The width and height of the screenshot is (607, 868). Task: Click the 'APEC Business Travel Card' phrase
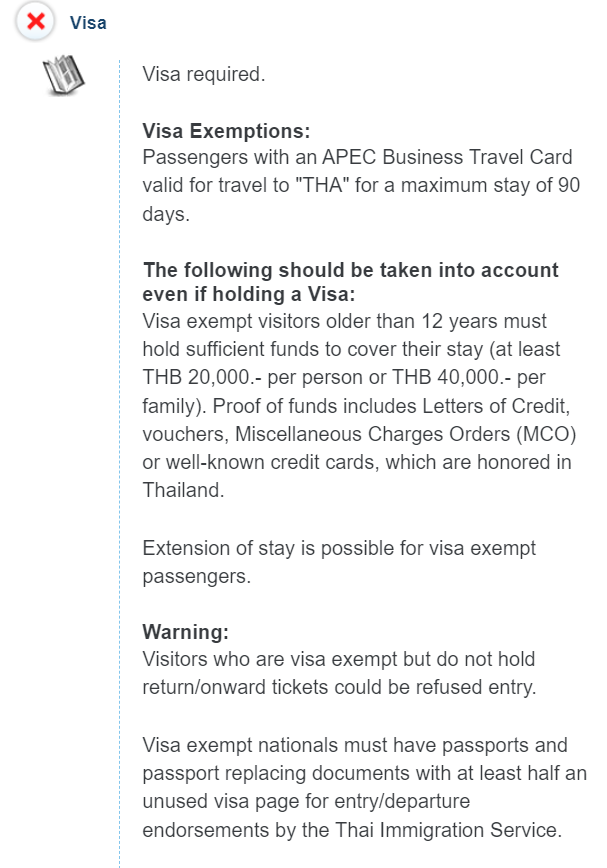click(x=447, y=157)
